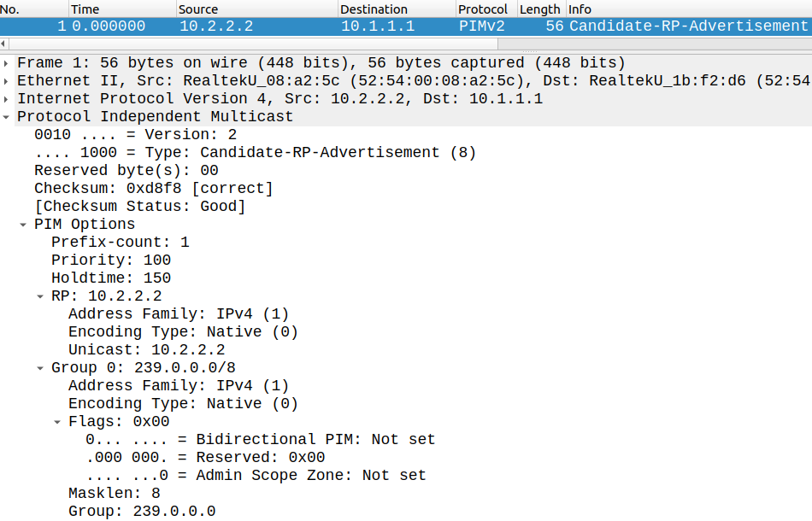Select packet 1 Candidate-RP-Advertisement row

406,26
